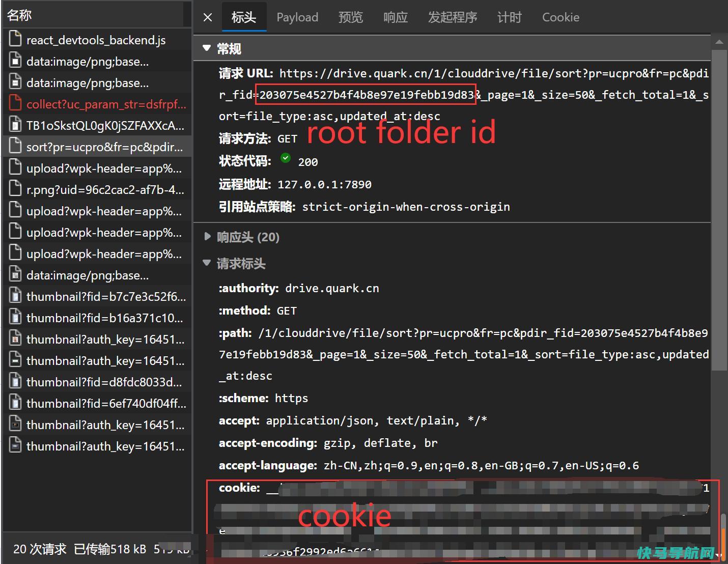Screen dimensions: 728x564
Task: Collapse the 常规 section
Action: coord(206,48)
